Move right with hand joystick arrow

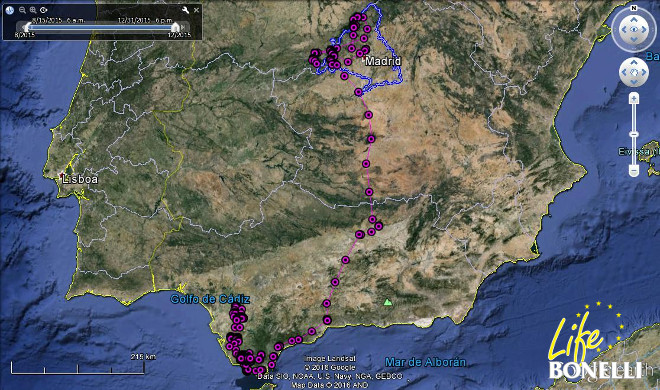pos(643,72)
